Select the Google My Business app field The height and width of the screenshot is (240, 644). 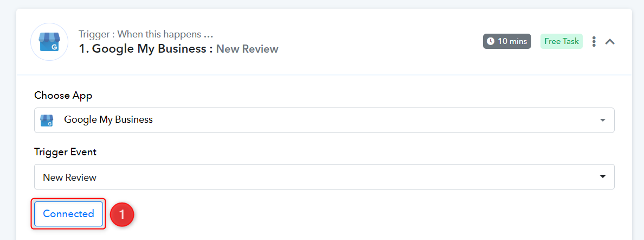coord(325,120)
